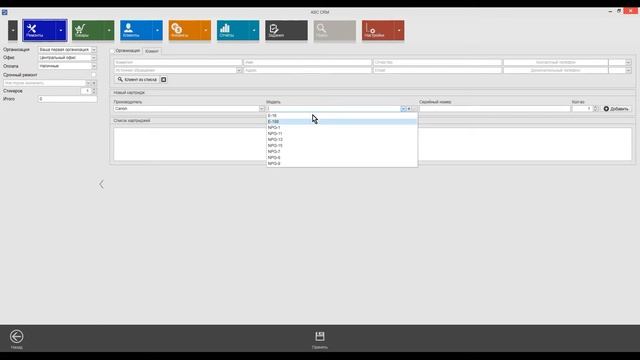
Task: Go back with the Назад arrow icon
Action: point(17,336)
